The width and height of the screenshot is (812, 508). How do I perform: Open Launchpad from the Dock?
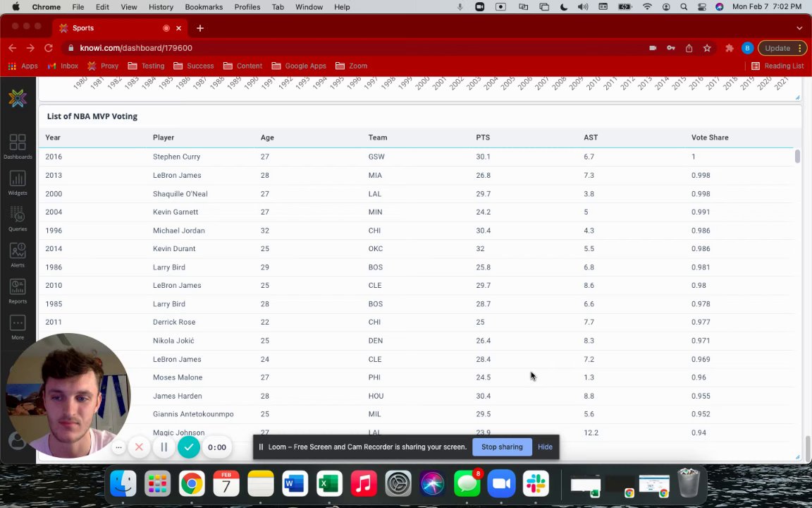[x=157, y=483]
